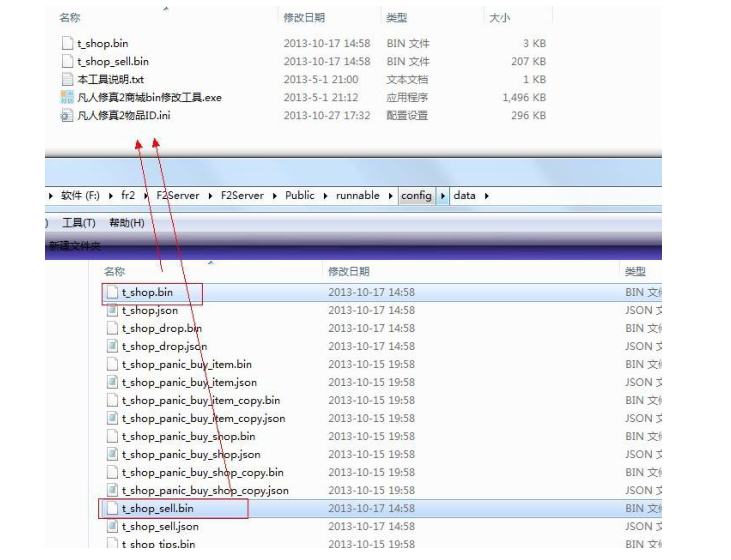Click the t_shop_panic_buy_shop_copy.json file icon
Screen dimensions: 731x560
pyautogui.click(x=112, y=491)
